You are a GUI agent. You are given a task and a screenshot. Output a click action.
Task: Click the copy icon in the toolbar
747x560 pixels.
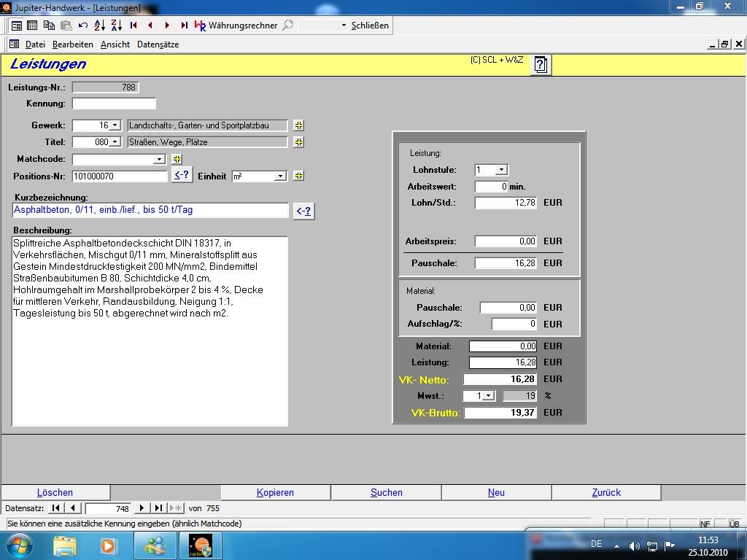49,25
